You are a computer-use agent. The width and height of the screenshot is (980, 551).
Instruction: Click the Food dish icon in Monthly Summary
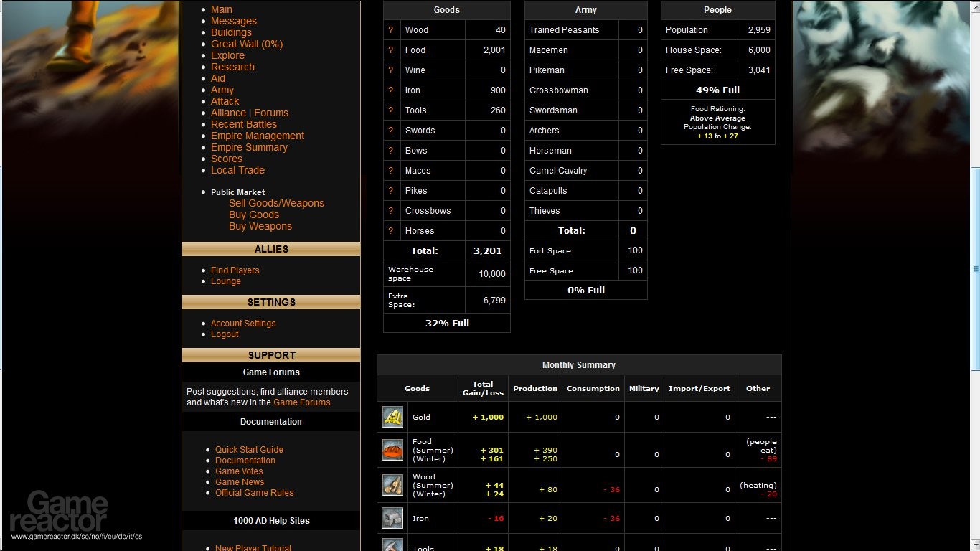[392, 450]
